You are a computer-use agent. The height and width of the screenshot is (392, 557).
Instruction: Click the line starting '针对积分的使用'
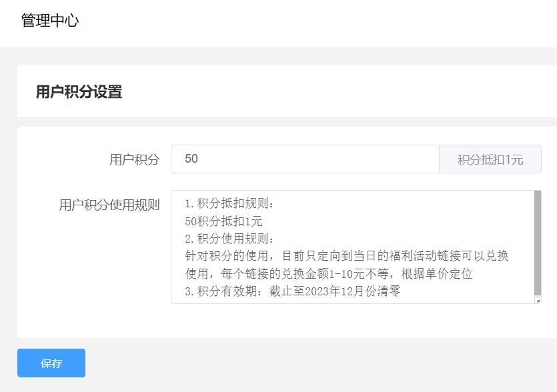point(347,256)
